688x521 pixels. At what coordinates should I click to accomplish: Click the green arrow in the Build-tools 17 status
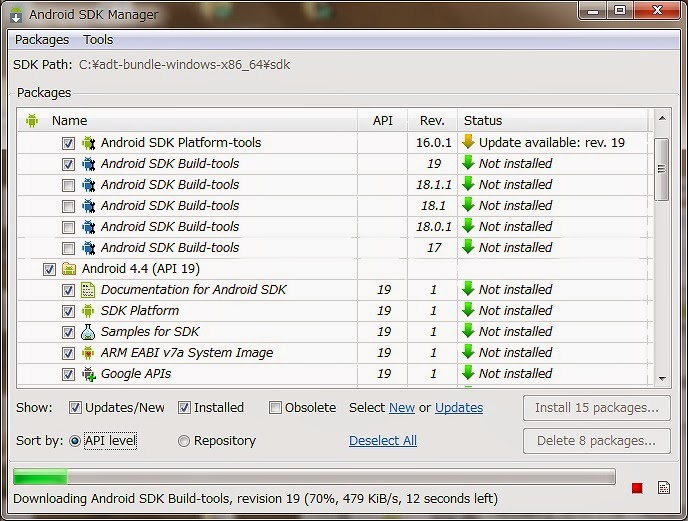click(468, 247)
